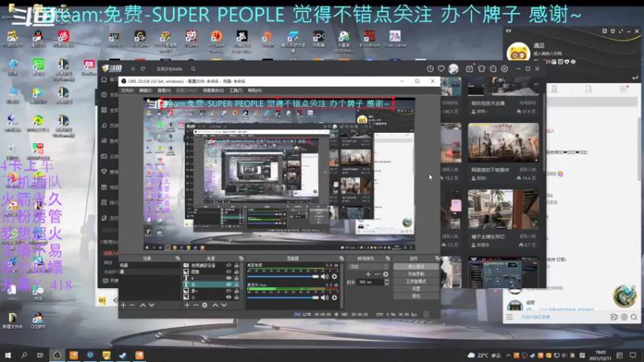Screen dimensions: 644x362
Task: Toggle visibility of 视频捕获设备 source
Action: 229,265
